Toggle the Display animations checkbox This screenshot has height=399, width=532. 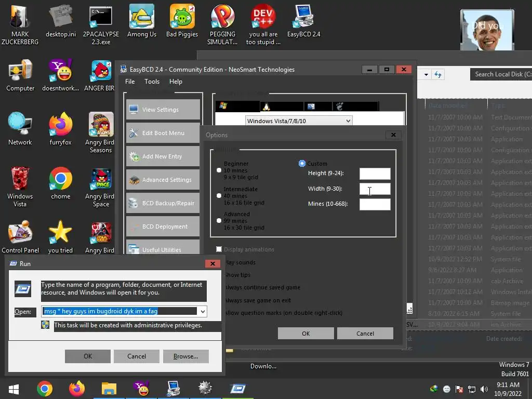pos(219,249)
